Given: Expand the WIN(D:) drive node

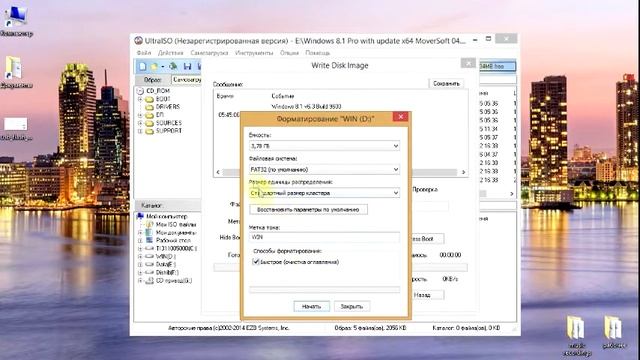Looking at the screenshot, I should click(x=140, y=256).
